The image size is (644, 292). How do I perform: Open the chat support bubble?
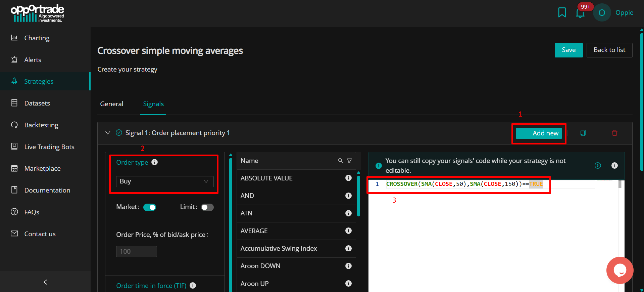click(x=620, y=270)
